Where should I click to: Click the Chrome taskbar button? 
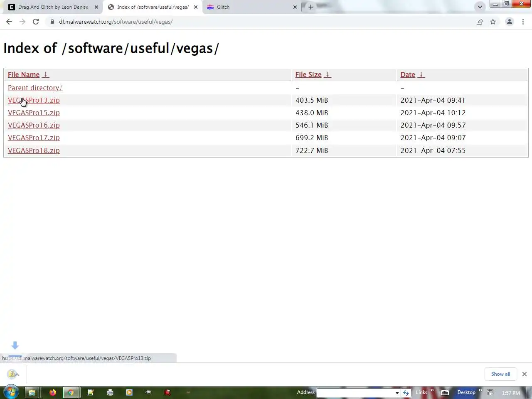click(71, 392)
